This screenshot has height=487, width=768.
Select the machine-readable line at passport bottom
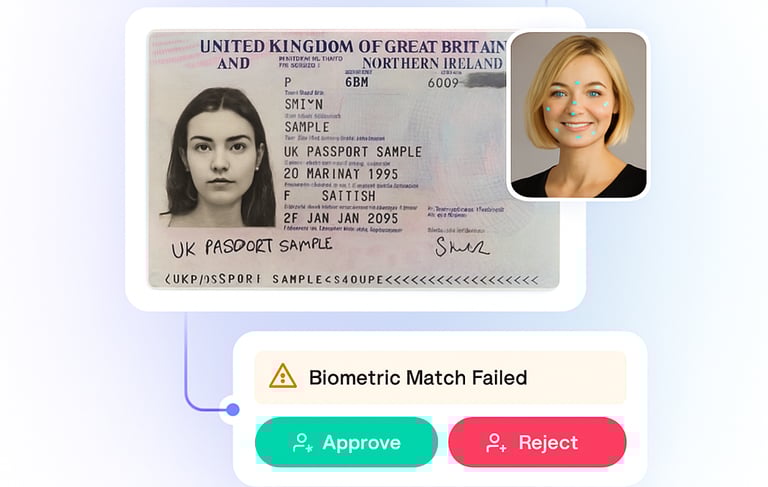(351, 279)
